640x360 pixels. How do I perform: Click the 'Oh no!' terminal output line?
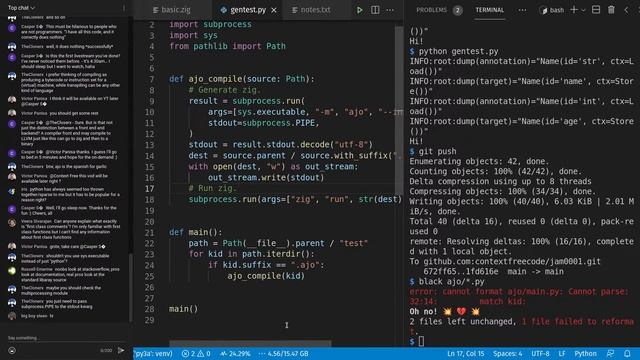click(444, 312)
